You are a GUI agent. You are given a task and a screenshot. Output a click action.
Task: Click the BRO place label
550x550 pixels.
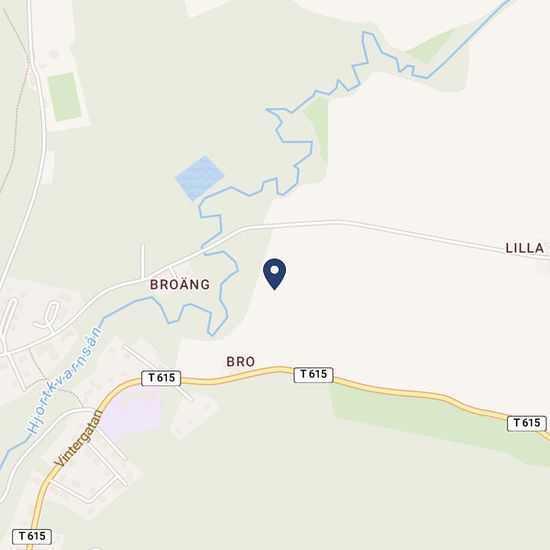coord(241,362)
